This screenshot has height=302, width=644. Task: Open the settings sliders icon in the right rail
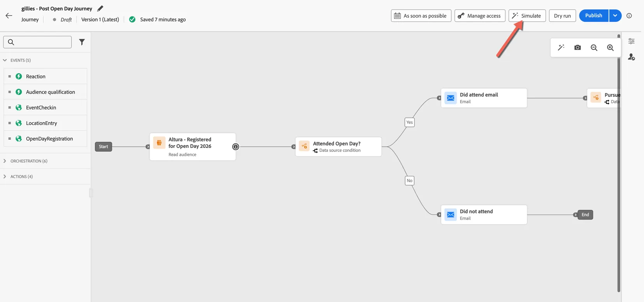(x=631, y=41)
